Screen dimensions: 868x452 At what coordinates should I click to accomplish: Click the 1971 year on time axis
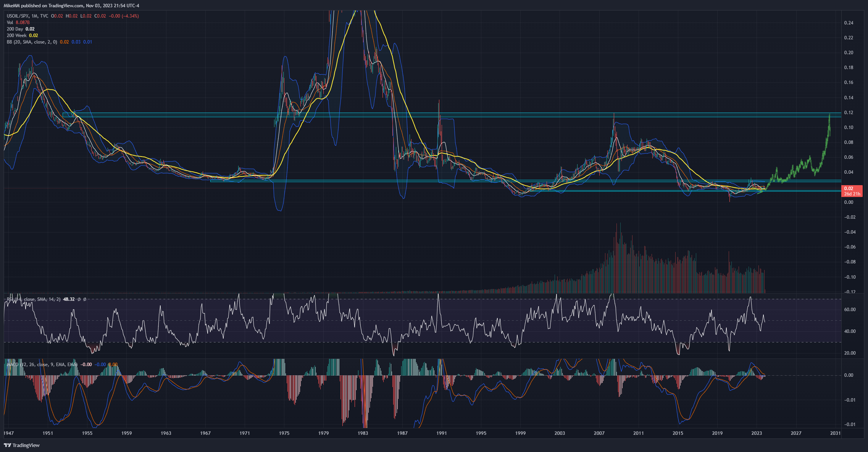click(245, 433)
